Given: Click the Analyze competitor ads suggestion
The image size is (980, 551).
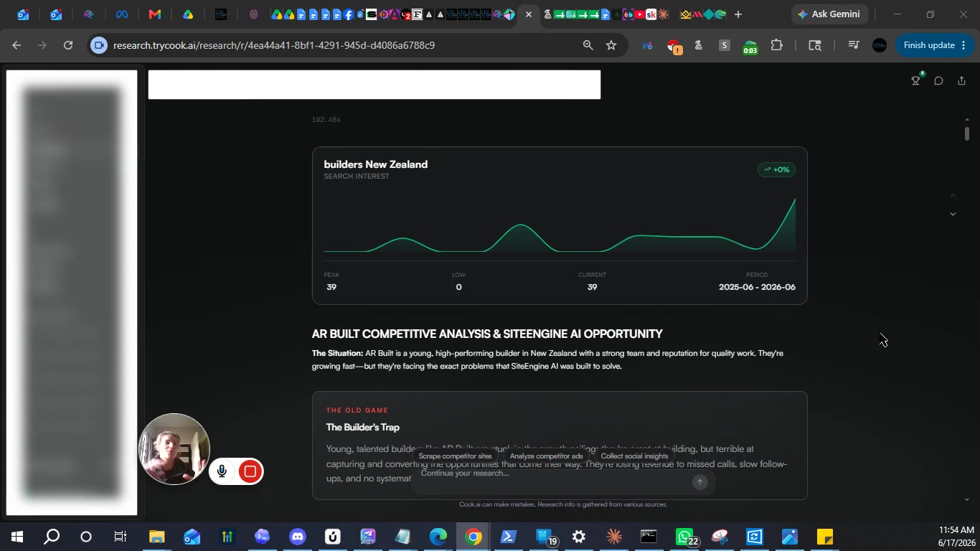Looking at the screenshot, I should (x=546, y=456).
